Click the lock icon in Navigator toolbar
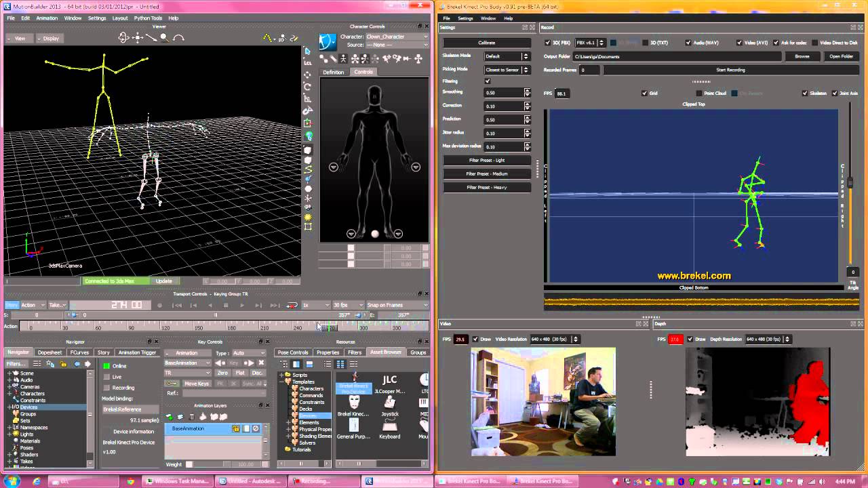The height and width of the screenshot is (488, 868). [x=63, y=364]
